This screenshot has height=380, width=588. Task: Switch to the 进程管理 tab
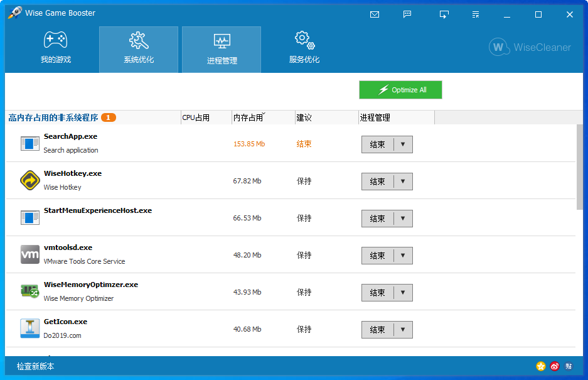[221, 49]
